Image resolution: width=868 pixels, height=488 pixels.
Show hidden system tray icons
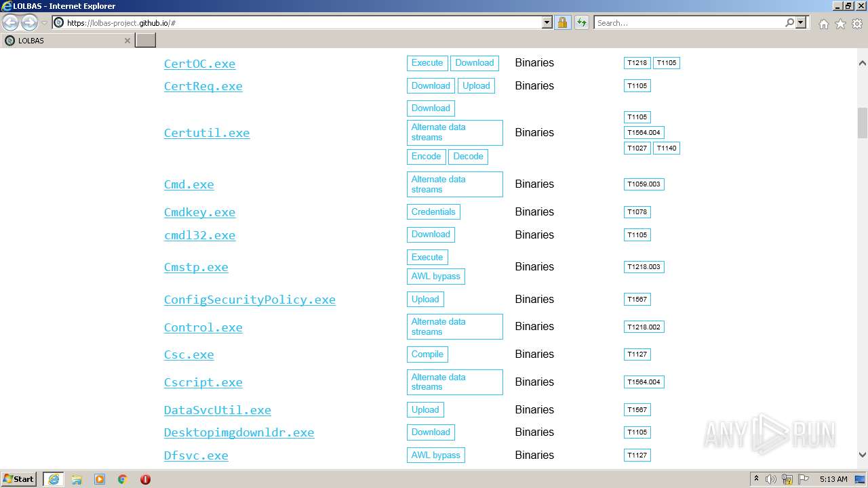click(757, 479)
